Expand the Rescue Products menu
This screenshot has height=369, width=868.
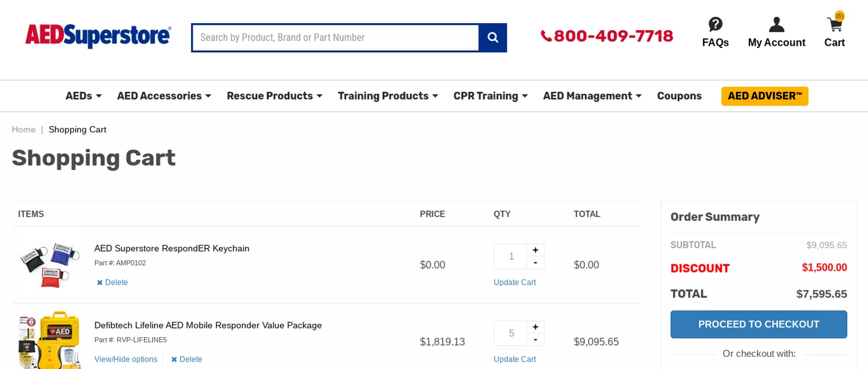274,96
